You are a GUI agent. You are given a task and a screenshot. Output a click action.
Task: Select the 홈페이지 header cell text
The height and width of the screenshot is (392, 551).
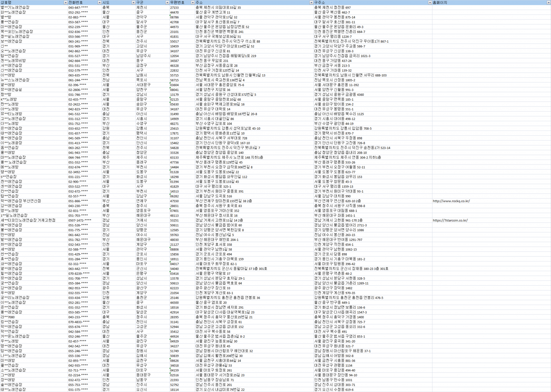click(x=440, y=3)
